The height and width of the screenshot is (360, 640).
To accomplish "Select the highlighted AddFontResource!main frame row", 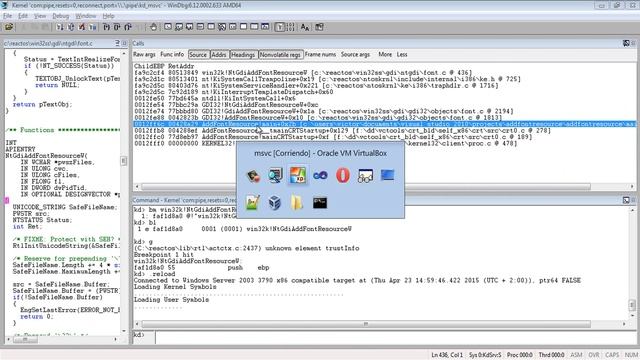I will (384, 124).
